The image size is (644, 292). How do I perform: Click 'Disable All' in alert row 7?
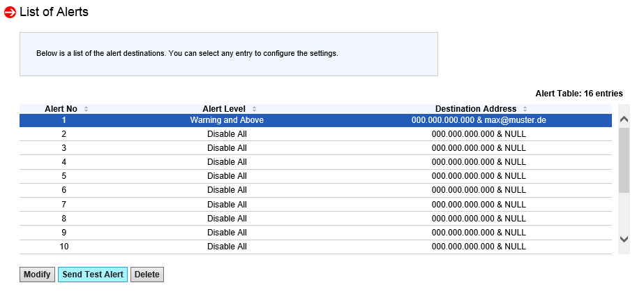pyautogui.click(x=227, y=205)
